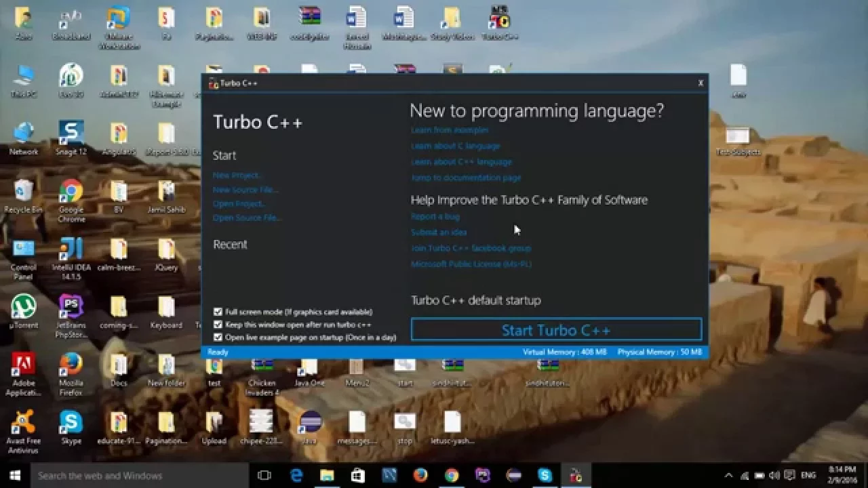This screenshot has height=488, width=868.
Task: Click the Submit an idea link
Action: pos(439,232)
